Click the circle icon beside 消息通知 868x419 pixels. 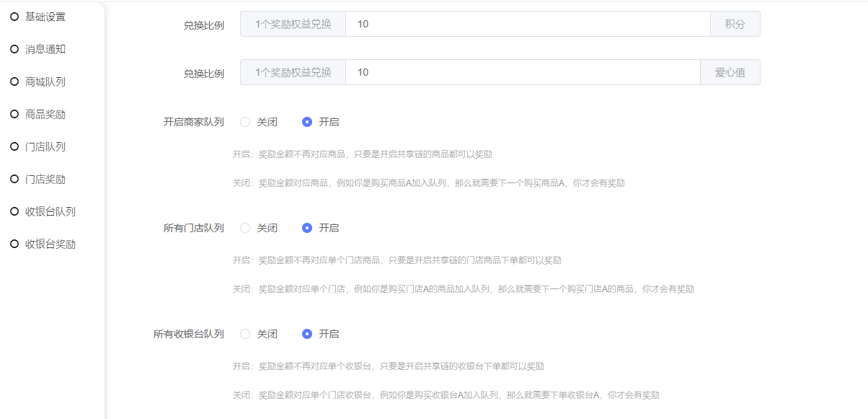pos(14,49)
